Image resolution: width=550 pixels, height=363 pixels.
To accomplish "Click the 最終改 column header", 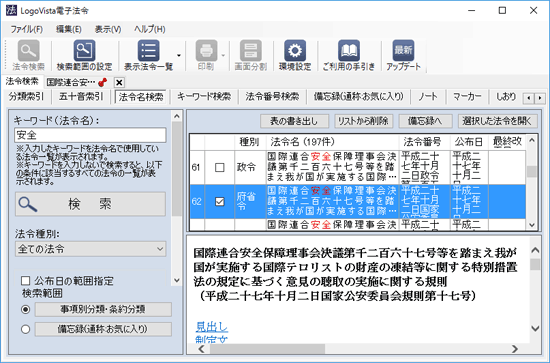I will pyautogui.click(x=507, y=142).
